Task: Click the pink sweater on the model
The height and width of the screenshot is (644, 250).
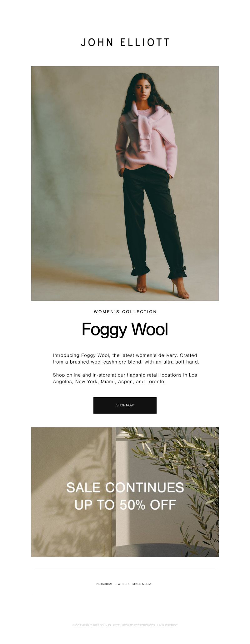Action: click(146, 138)
